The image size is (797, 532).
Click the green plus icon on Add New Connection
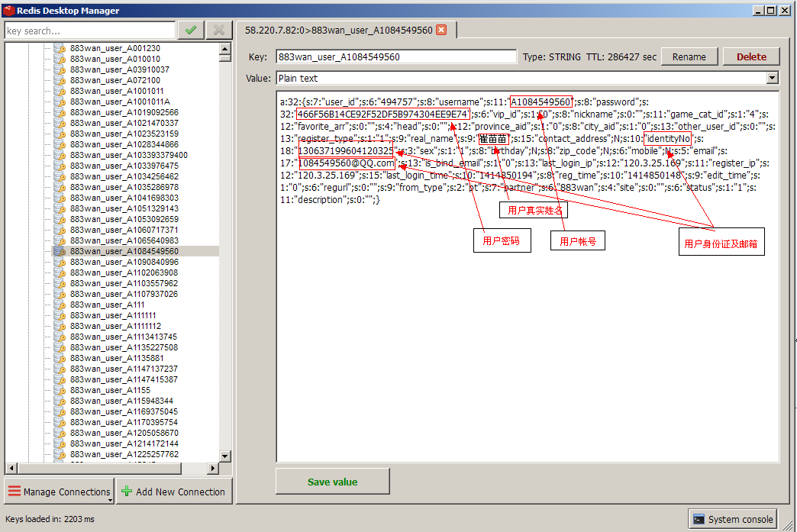(x=127, y=491)
